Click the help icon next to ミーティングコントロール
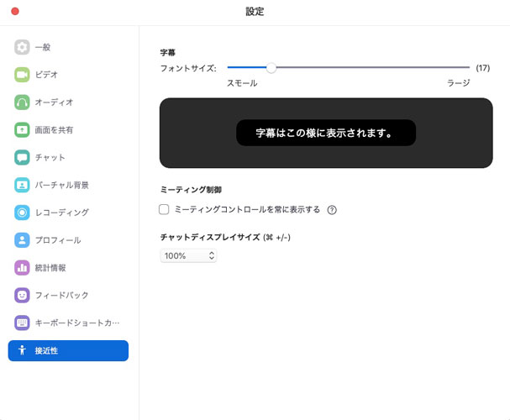 (x=332, y=210)
